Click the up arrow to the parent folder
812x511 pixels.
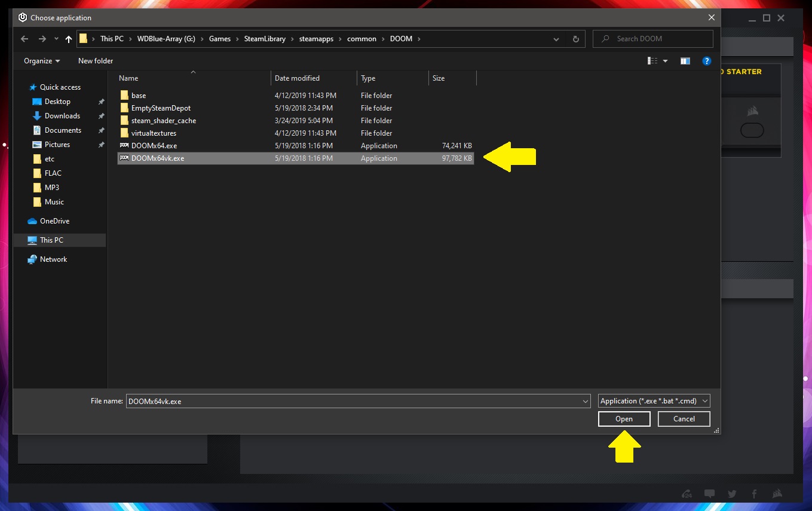(69, 39)
